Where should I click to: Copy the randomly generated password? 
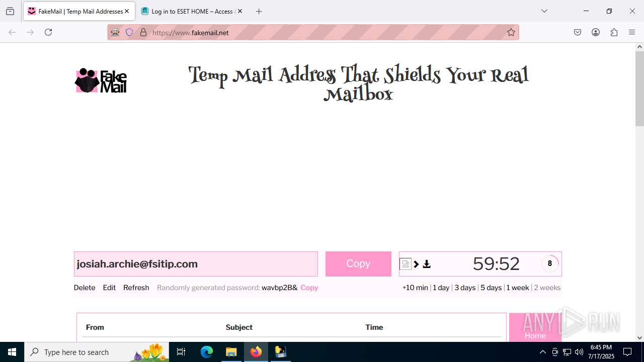click(309, 288)
